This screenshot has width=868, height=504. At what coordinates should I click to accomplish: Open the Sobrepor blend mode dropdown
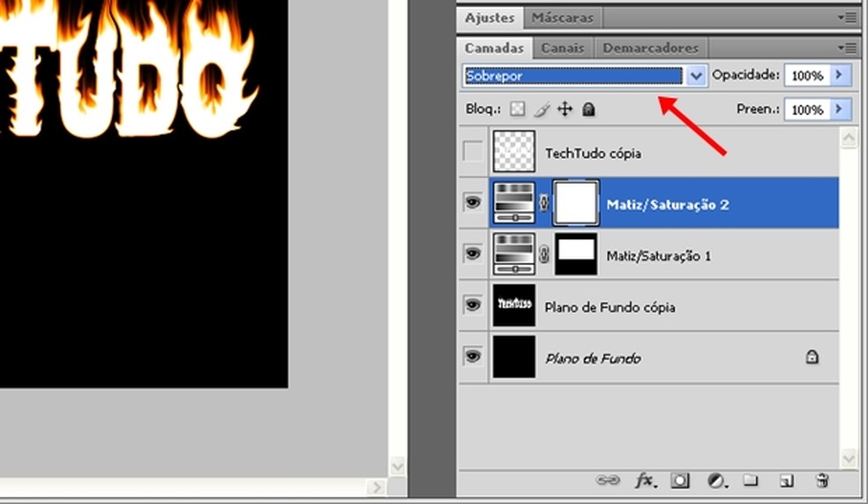696,75
